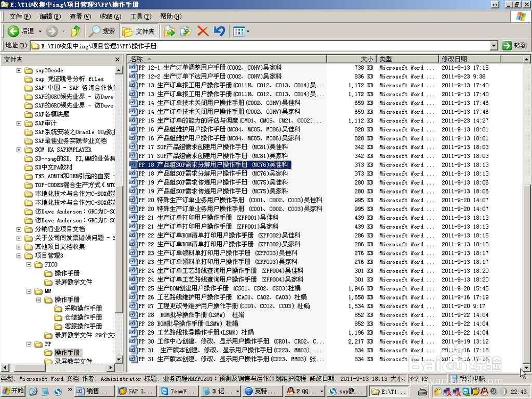Switch to the TeamV... taskbar window
Image resolution: width=532 pixels, height=399 pixels.
click(178, 391)
